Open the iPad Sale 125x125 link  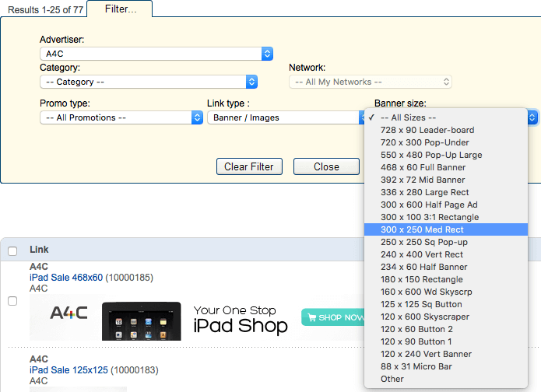(66, 370)
